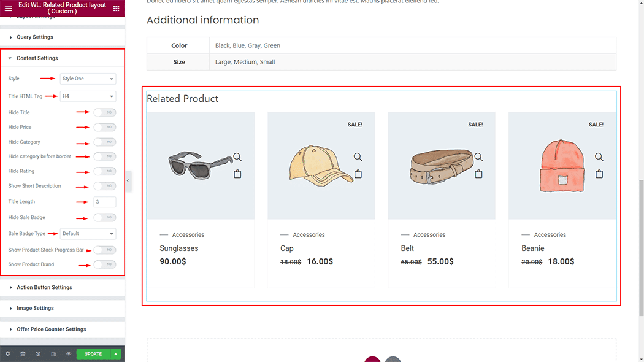The image size is (644, 362).
Task: Expand the Image Settings section
Action: point(35,308)
